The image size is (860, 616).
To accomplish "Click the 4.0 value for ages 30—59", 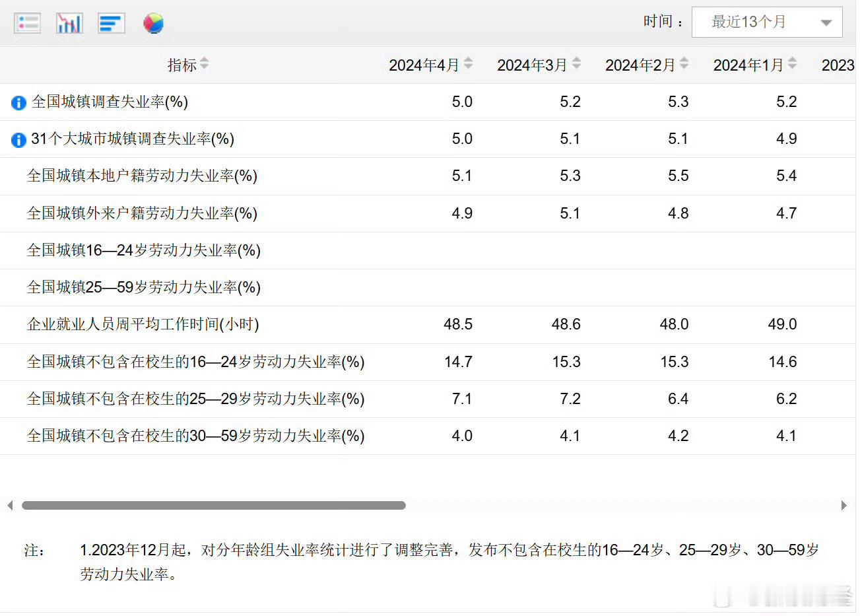I will pyautogui.click(x=462, y=436).
